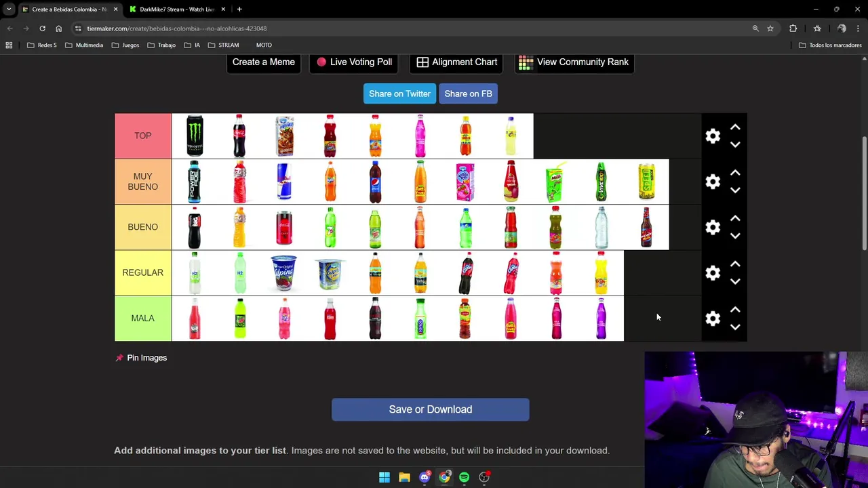The height and width of the screenshot is (488, 868).
Task: Select Powerade bottle in MUY BUENO
Action: [195, 182]
